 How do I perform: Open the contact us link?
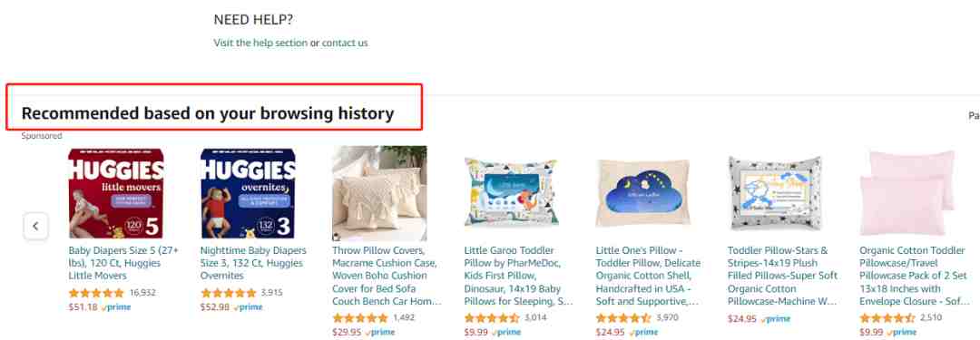click(345, 44)
